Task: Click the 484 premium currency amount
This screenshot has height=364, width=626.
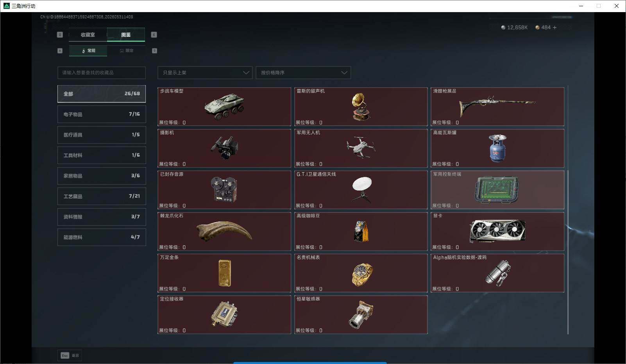Action: coord(546,27)
